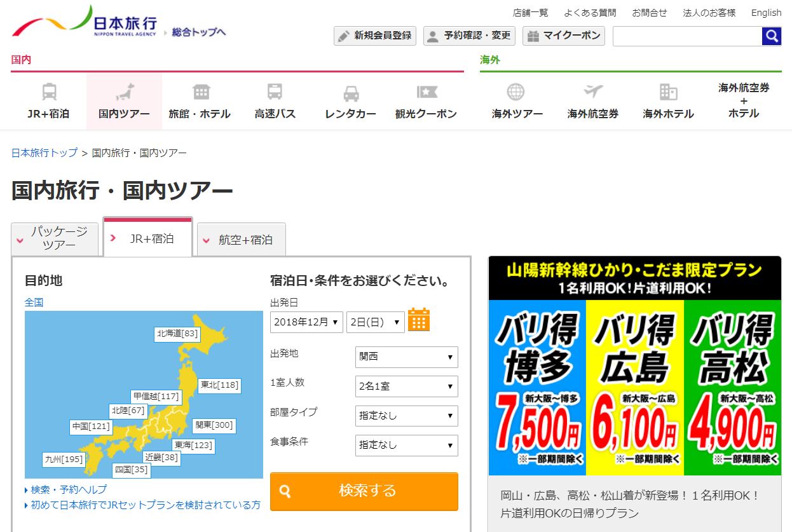Open the 食事条件 meal conditions dropdown
The width and height of the screenshot is (792, 532).
[x=406, y=445]
